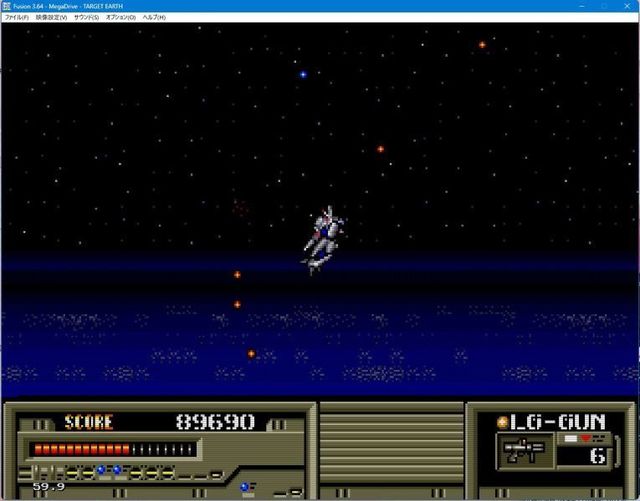640x501 pixels.
Task: Open the 映像設定(V) menu
Action: (51, 18)
